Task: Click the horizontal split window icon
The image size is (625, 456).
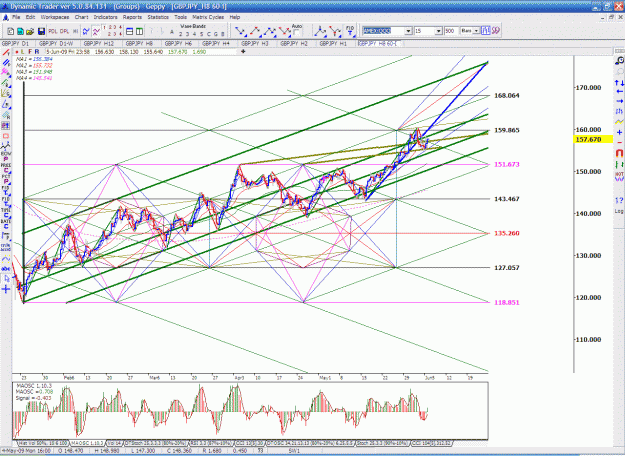Action: pyautogui.click(x=130, y=31)
